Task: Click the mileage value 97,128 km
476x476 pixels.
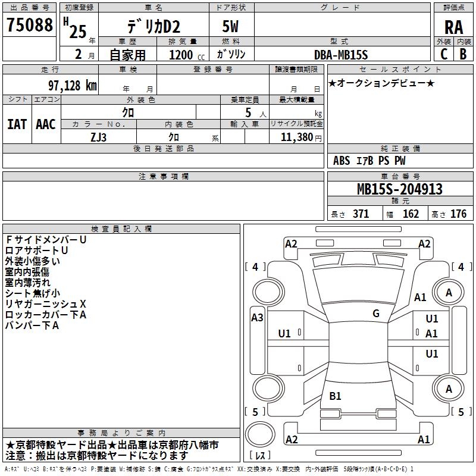Action: (73, 85)
